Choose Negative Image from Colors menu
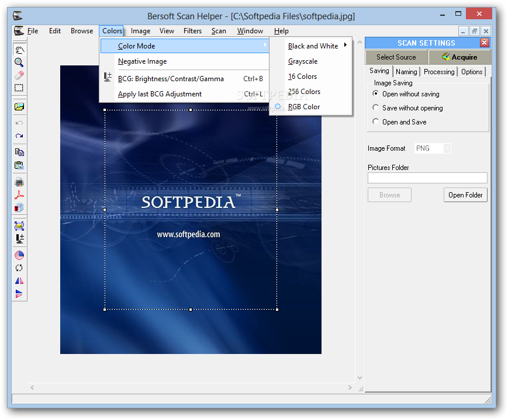This screenshot has width=508, height=420. (185, 61)
